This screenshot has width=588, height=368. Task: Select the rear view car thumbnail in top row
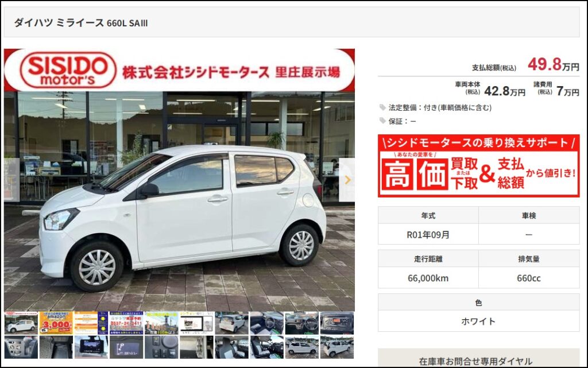pyautogui.click(x=232, y=323)
